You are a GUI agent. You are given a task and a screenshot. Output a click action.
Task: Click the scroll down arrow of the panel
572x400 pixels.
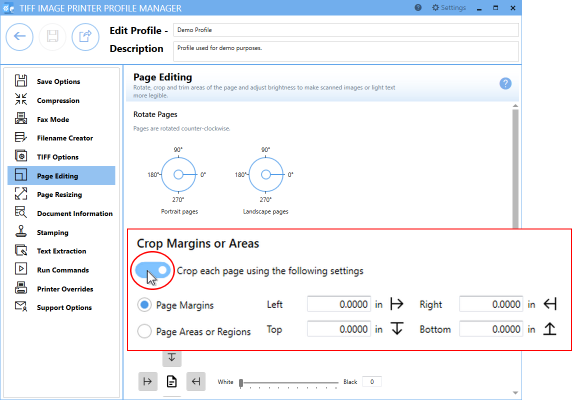(x=515, y=393)
